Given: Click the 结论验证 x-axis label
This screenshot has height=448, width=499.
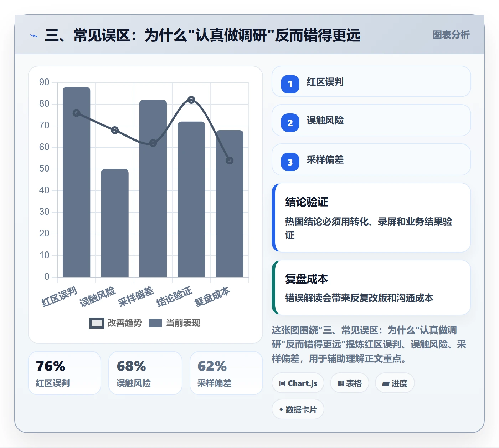Looking at the screenshot, I should tap(174, 296).
